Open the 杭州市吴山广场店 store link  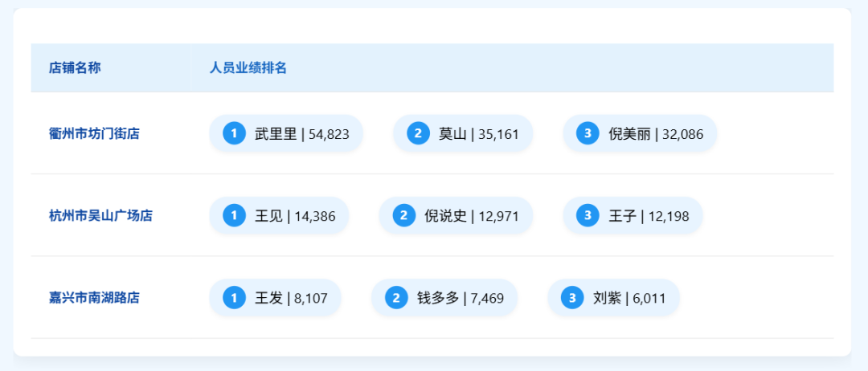100,216
